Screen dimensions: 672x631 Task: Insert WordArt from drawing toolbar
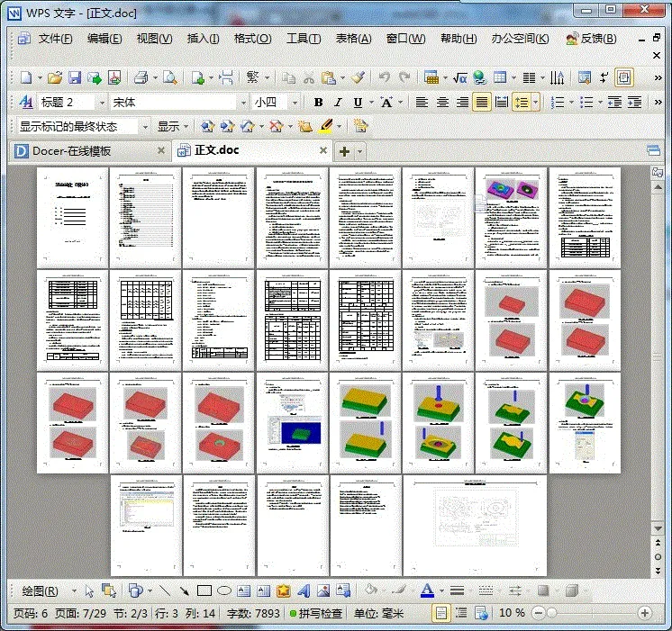tap(304, 591)
